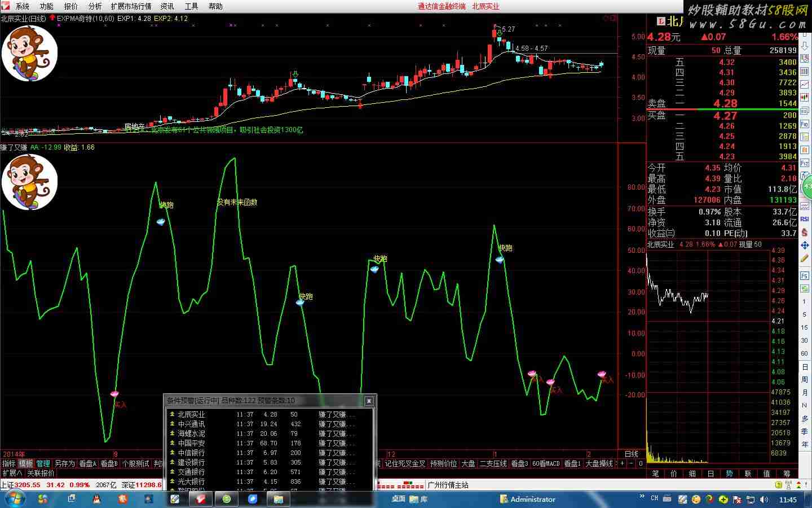Click the 广州行情主站 status bar entry
Image resolution: width=812 pixels, height=508 pixels.
448,485
